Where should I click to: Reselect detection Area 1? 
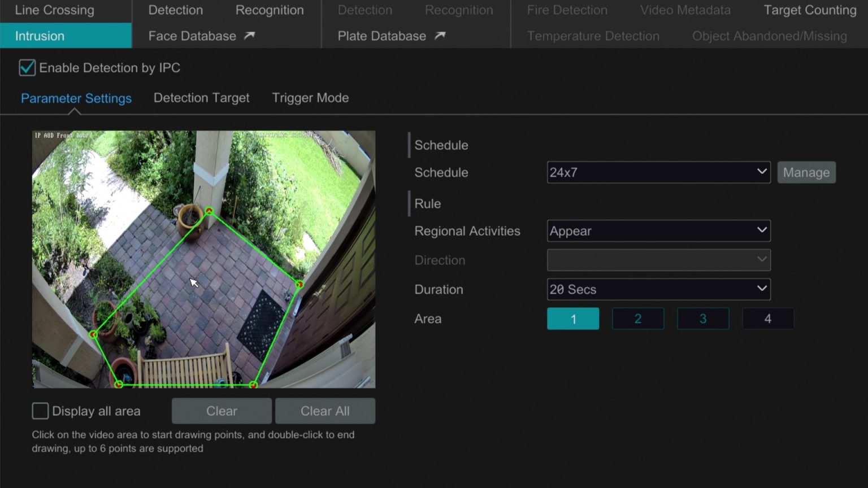[573, 318]
